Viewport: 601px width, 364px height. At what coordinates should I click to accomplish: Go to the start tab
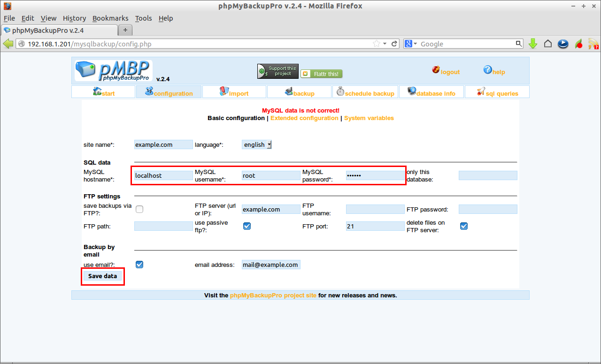(x=104, y=92)
